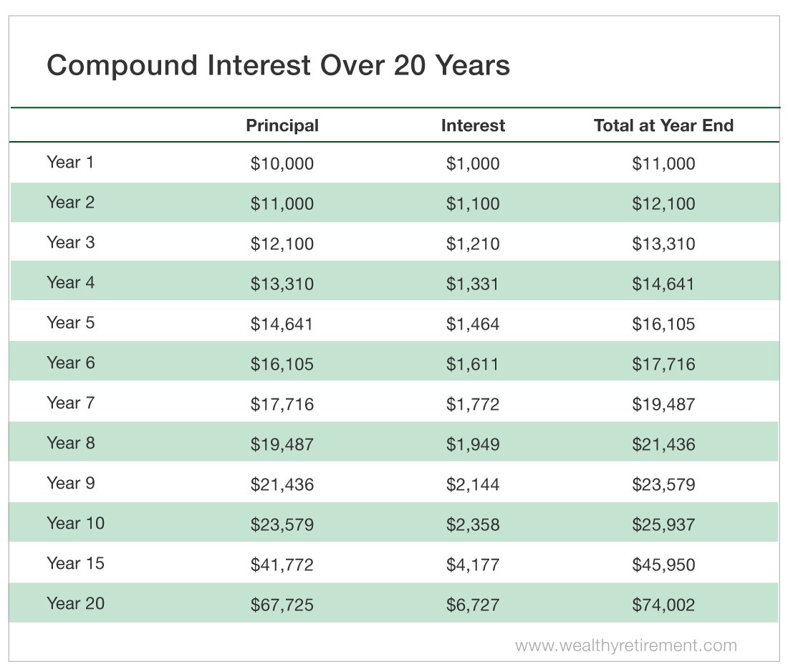Viewport: 788px width, 672px height.
Task: Click the $21,436 principal in Year 9
Action: (x=282, y=484)
